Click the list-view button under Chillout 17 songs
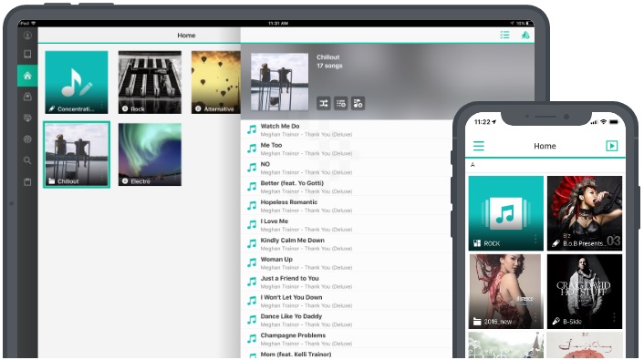Viewport: 644px width, 360px height. point(341,103)
